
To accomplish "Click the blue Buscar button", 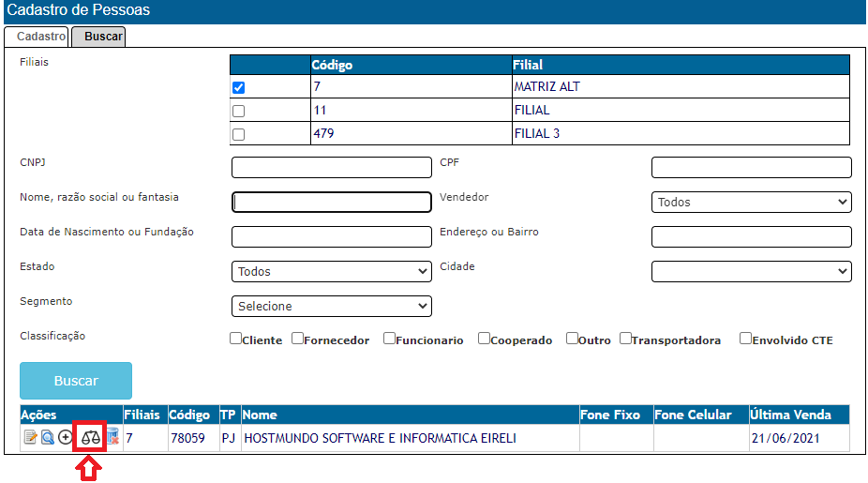I will tap(76, 381).
